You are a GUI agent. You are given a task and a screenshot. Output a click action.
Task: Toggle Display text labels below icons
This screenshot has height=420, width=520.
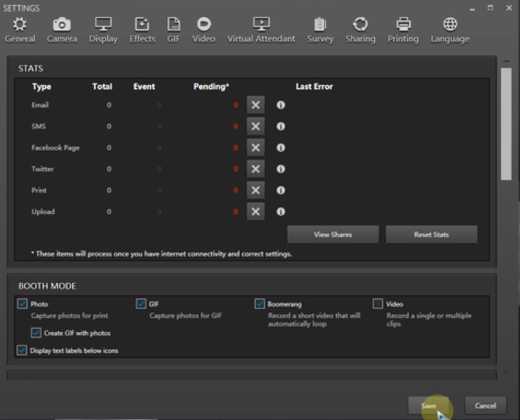pyautogui.click(x=22, y=351)
